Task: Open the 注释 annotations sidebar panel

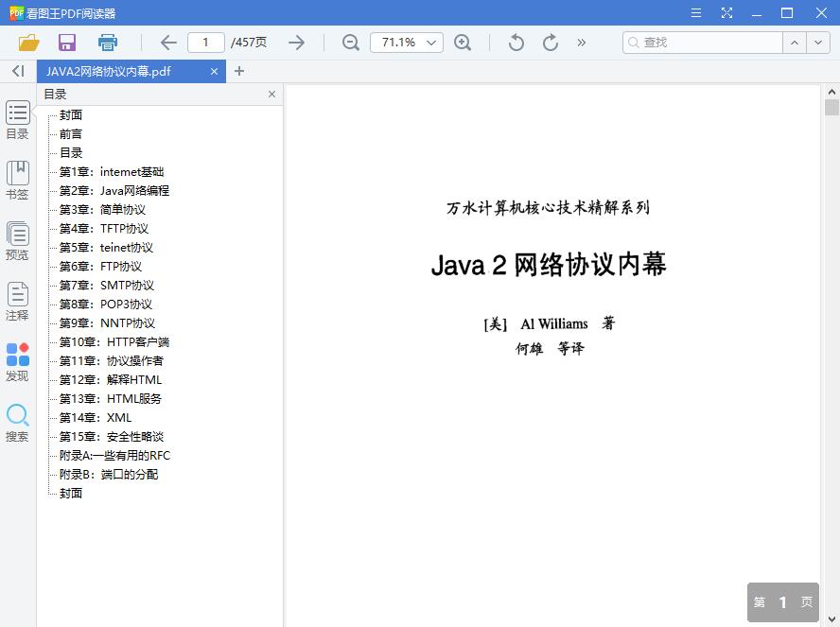Action: (18, 302)
